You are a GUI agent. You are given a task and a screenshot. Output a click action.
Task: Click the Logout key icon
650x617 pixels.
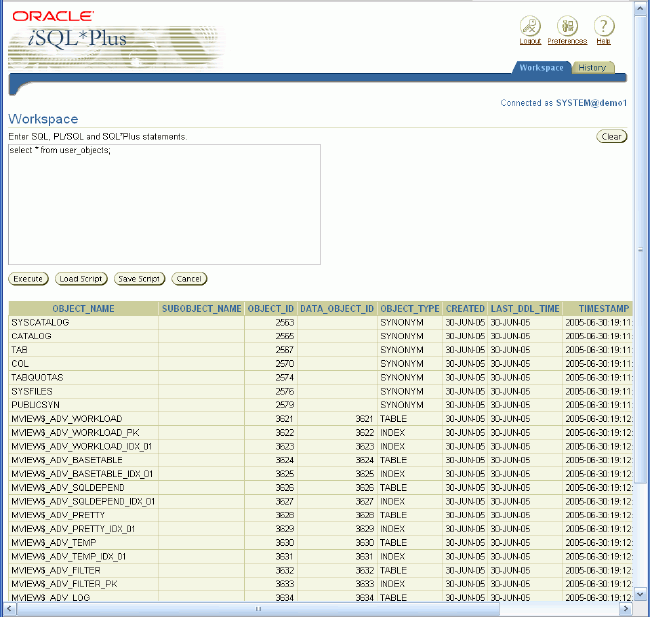coord(530,26)
